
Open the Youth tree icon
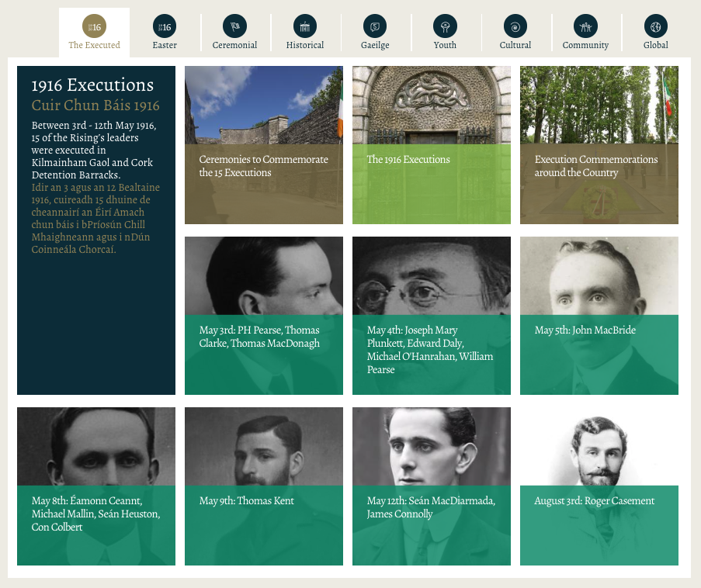coord(445,26)
